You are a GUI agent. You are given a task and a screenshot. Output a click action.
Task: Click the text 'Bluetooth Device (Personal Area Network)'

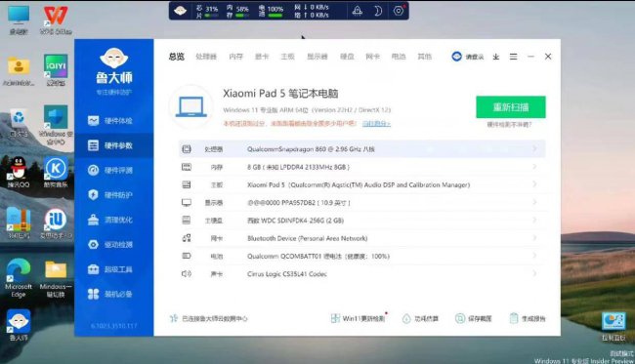click(308, 238)
